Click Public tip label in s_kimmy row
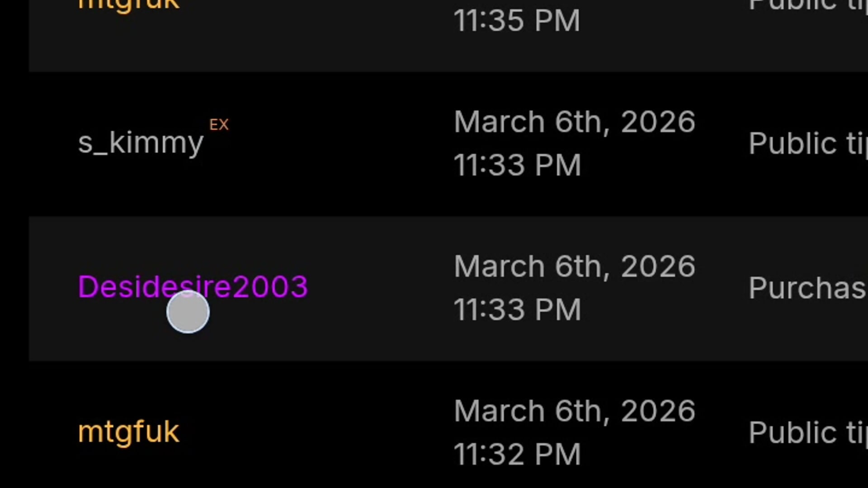The height and width of the screenshot is (488, 868). [x=807, y=144]
